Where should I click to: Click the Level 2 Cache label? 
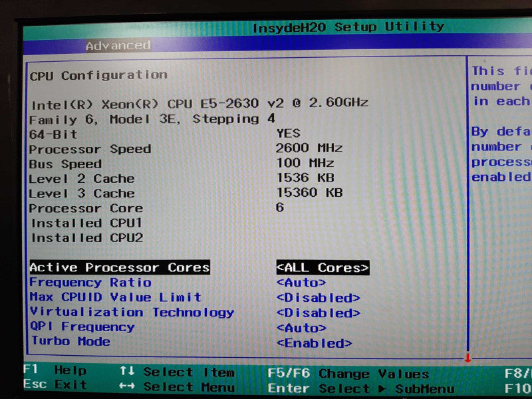click(x=82, y=178)
